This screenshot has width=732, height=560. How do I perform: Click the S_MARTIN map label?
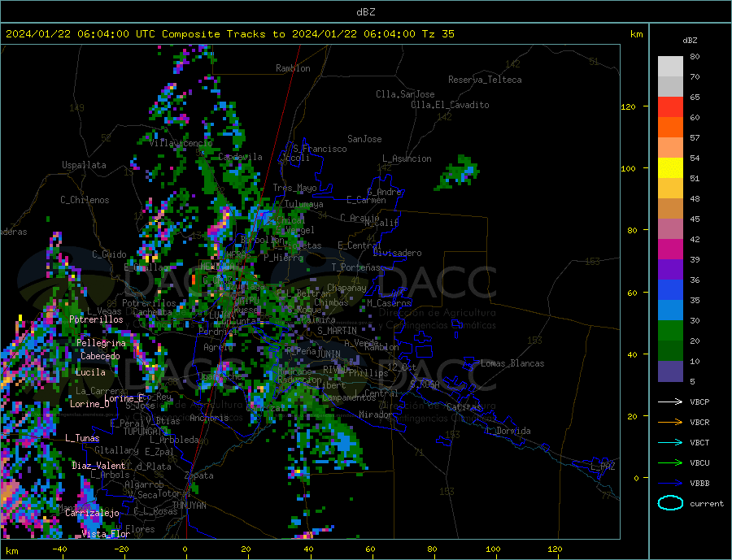click(337, 331)
